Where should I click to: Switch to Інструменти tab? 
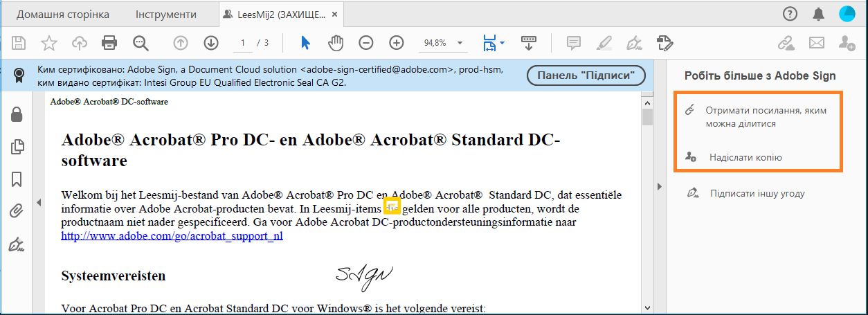[165, 14]
